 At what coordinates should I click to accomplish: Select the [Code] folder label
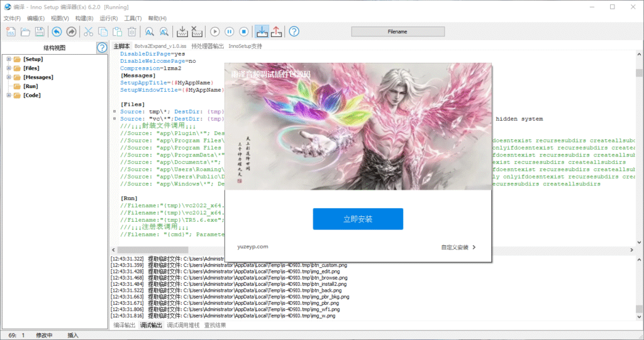[x=31, y=96]
